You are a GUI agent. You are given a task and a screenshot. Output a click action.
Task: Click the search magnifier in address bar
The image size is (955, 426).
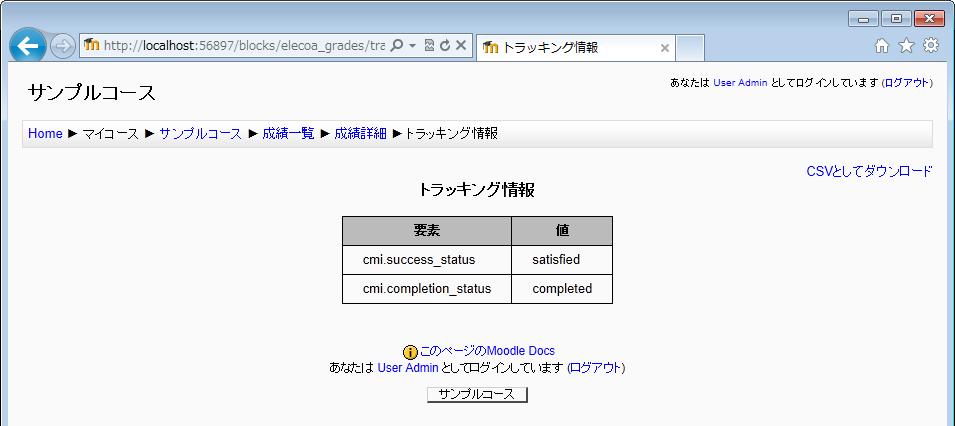pyautogui.click(x=396, y=46)
